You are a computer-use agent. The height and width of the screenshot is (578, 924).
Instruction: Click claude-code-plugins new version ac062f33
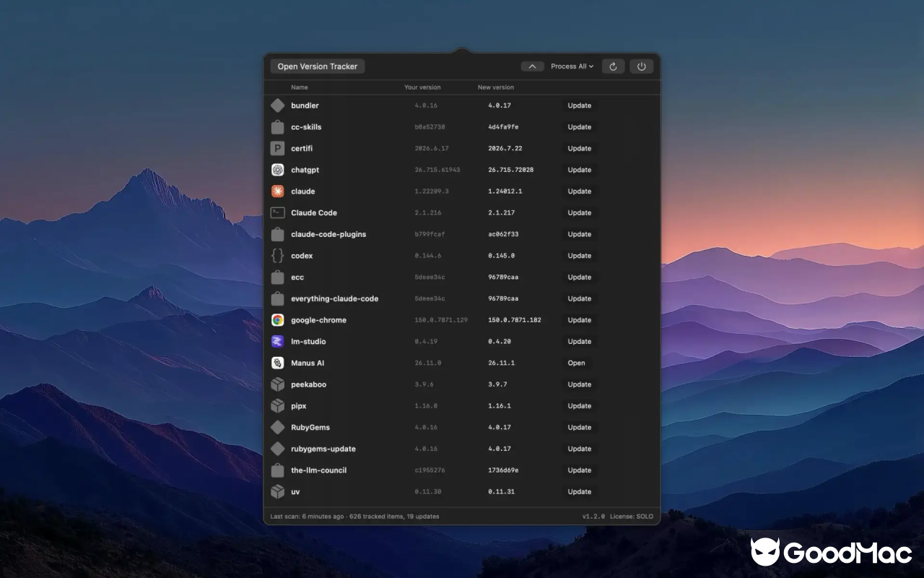(503, 234)
